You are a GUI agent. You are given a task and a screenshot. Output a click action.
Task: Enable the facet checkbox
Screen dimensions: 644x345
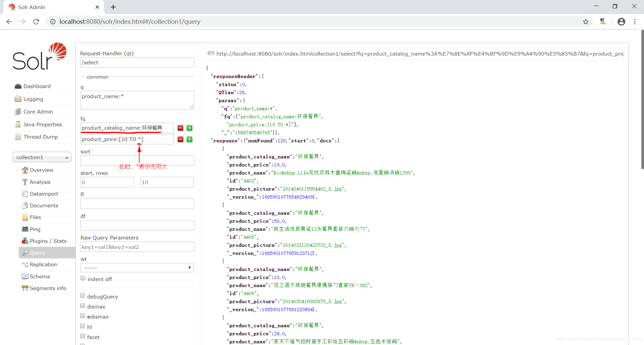click(83, 336)
